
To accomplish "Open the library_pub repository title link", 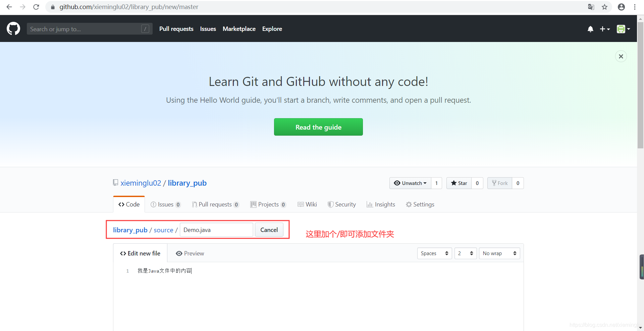I will (187, 183).
